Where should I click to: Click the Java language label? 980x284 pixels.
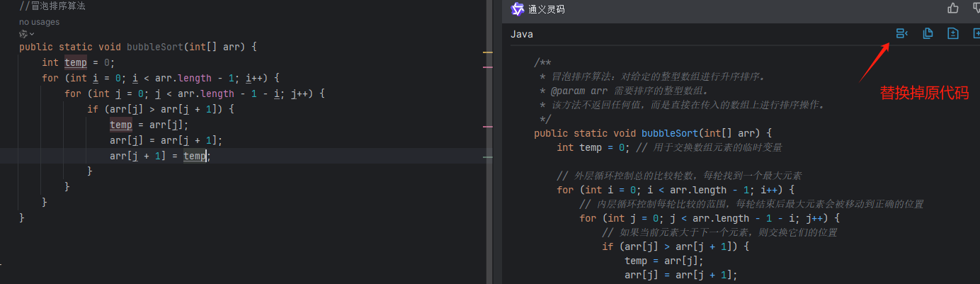coord(522,34)
